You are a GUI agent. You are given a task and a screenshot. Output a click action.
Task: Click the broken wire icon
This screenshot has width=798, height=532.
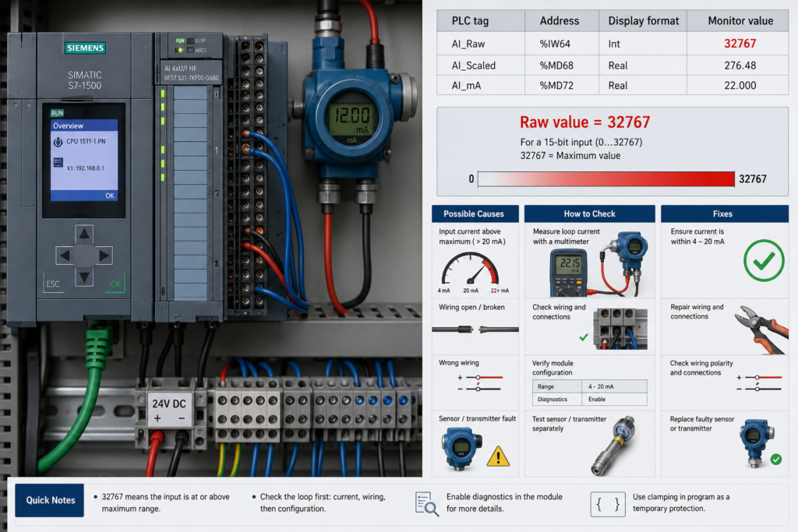[475, 329]
